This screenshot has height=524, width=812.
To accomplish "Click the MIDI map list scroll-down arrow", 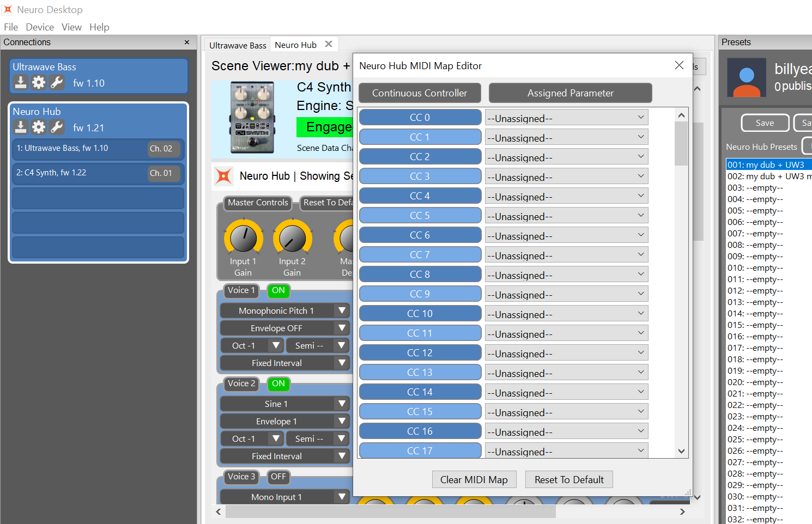I will pyautogui.click(x=681, y=451).
